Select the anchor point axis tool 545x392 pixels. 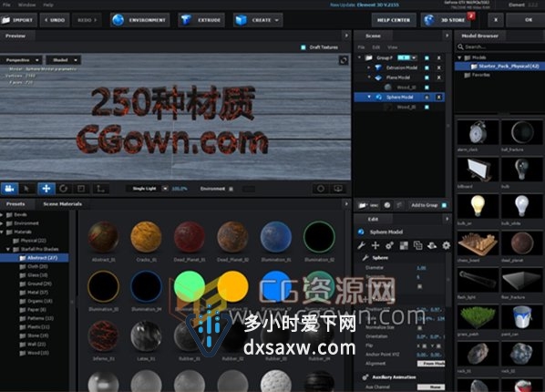pyautogui.click(x=100, y=189)
